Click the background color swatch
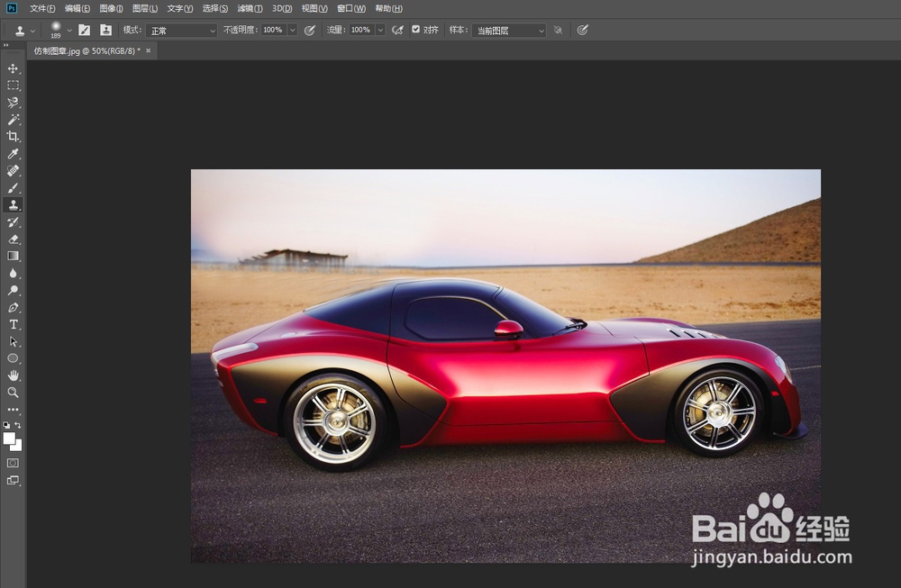This screenshot has width=901, height=588. [18, 446]
